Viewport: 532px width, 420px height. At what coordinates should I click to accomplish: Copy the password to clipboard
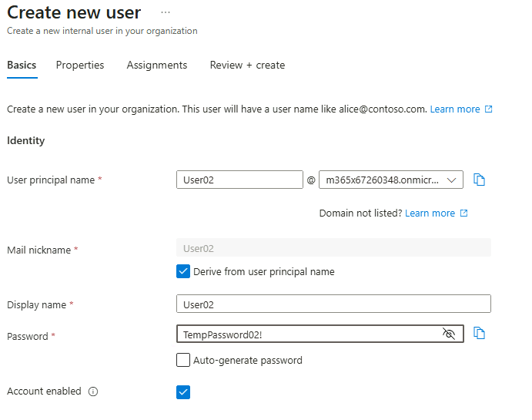point(479,333)
